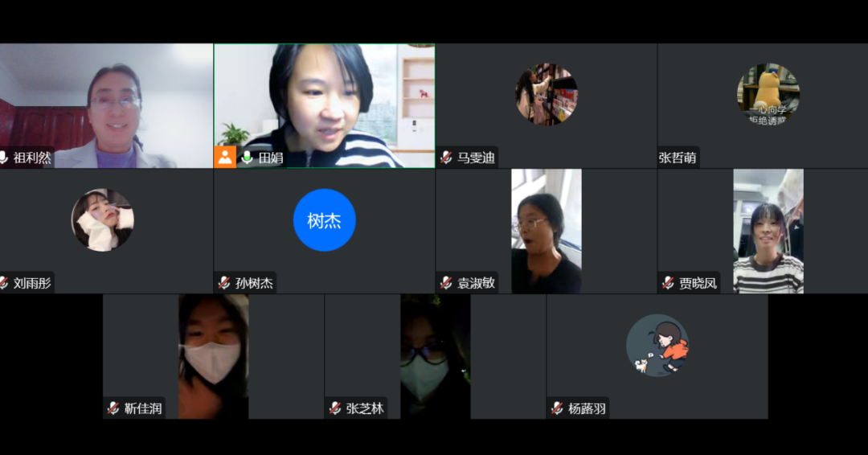The height and width of the screenshot is (455, 868).
Task: Click the orange host icon beside 田娟
Action: pos(225,158)
